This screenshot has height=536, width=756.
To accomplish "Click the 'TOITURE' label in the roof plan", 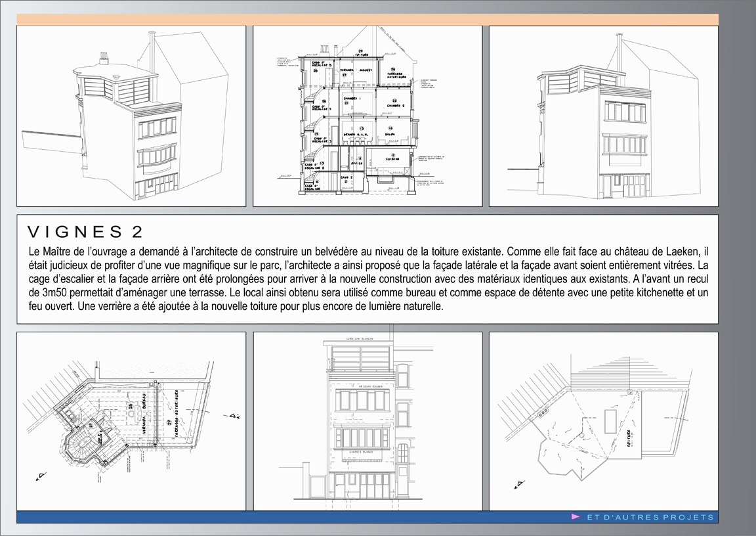I will pos(629,439).
